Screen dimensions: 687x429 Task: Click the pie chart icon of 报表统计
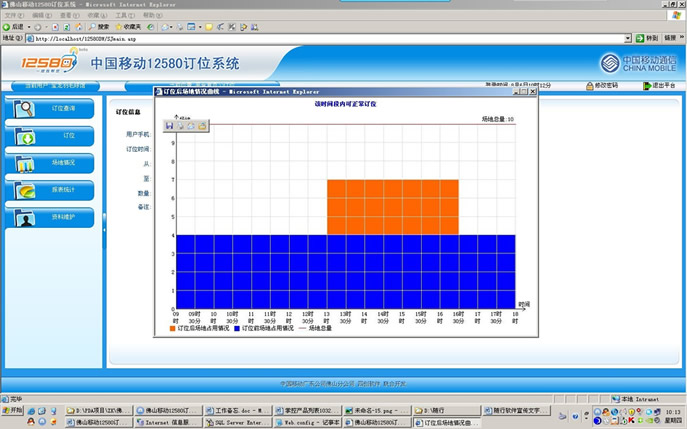[25, 191]
